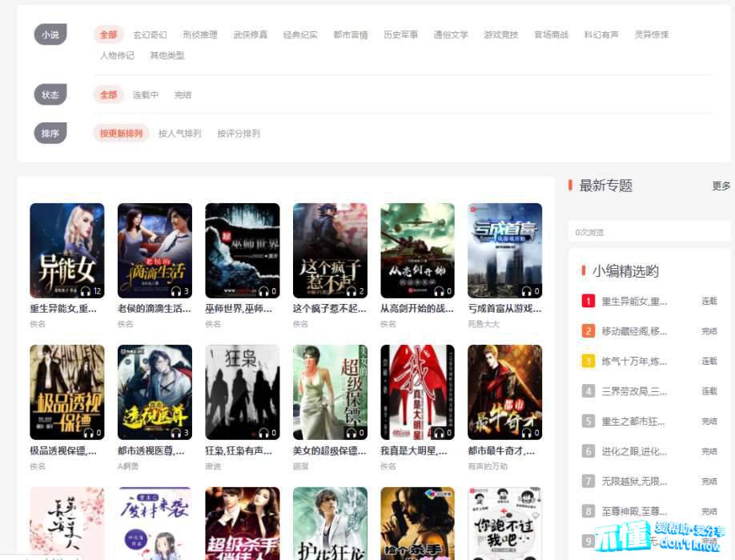The height and width of the screenshot is (560, 735).
Task: Open the 我真是大明星 book cover
Action: pyautogui.click(x=418, y=392)
